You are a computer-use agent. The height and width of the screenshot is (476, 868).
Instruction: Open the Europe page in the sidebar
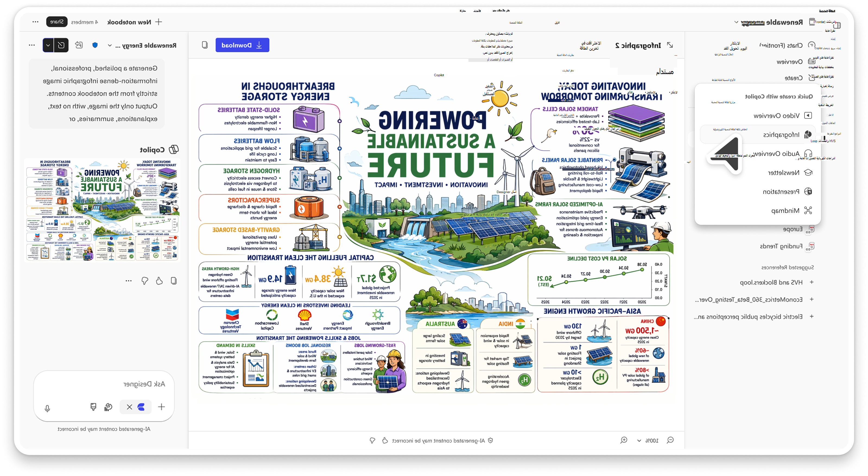pyautogui.click(x=798, y=229)
